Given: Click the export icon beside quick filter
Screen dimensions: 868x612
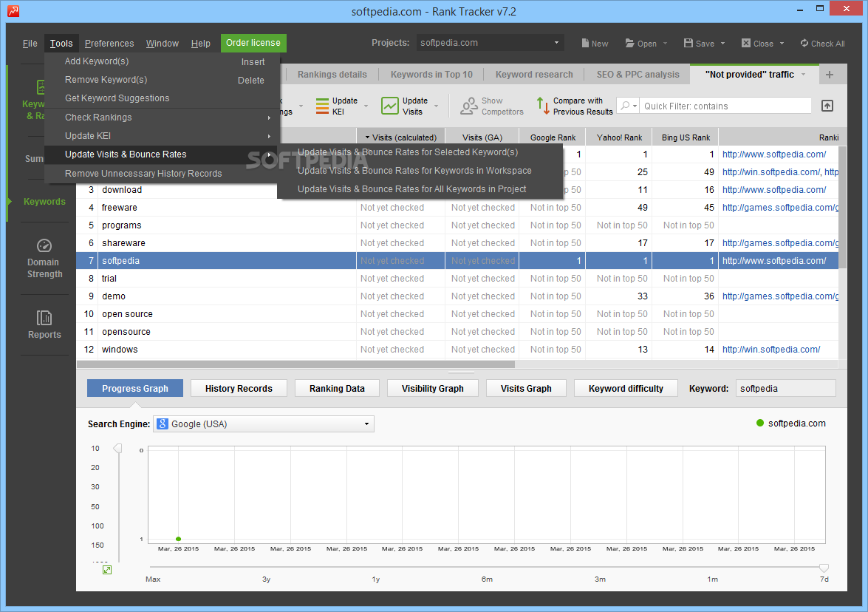Looking at the screenshot, I should tap(827, 106).
